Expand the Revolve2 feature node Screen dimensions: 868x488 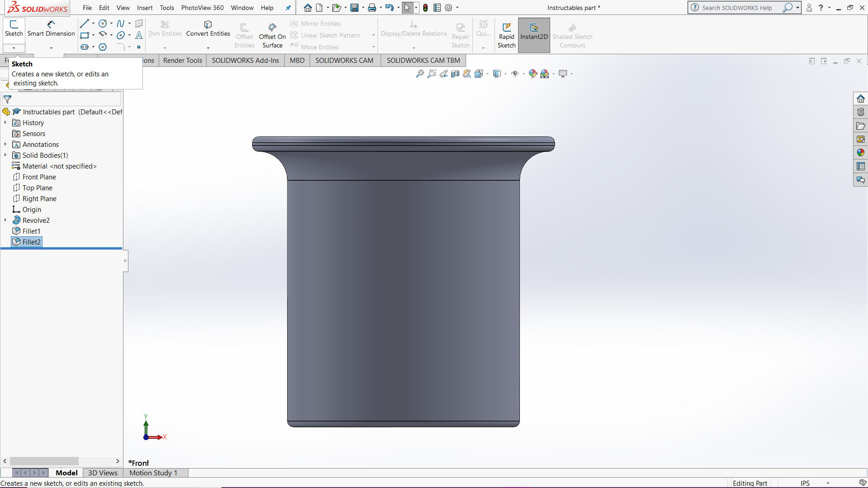coord(5,220)
